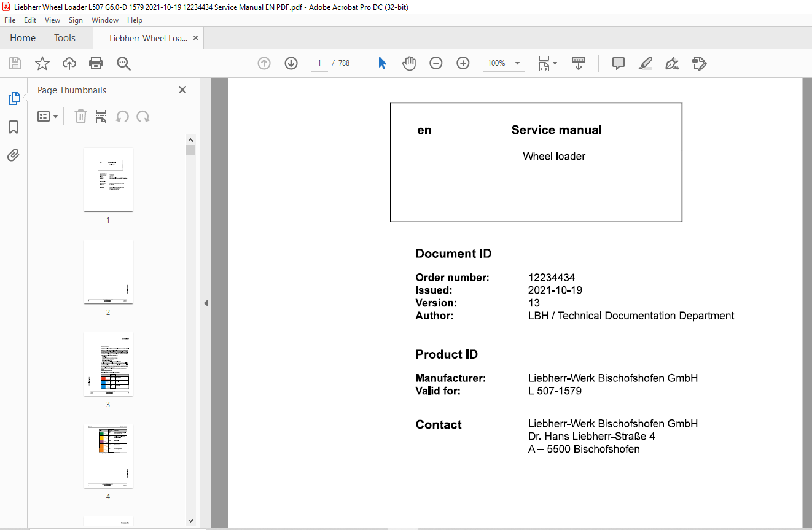
Task: Click thumbnails scrollbar up arrow
Action: pos(190,140)
